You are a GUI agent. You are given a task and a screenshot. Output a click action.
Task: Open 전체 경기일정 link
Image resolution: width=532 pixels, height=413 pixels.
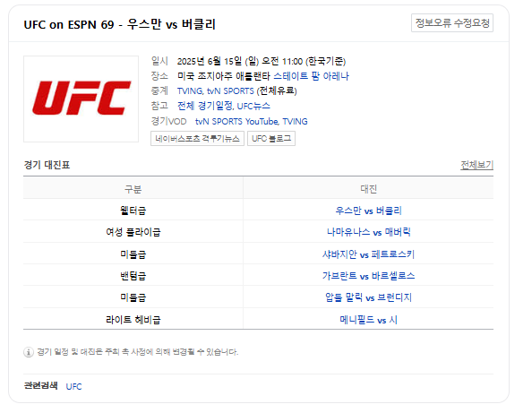coord(205,106)
